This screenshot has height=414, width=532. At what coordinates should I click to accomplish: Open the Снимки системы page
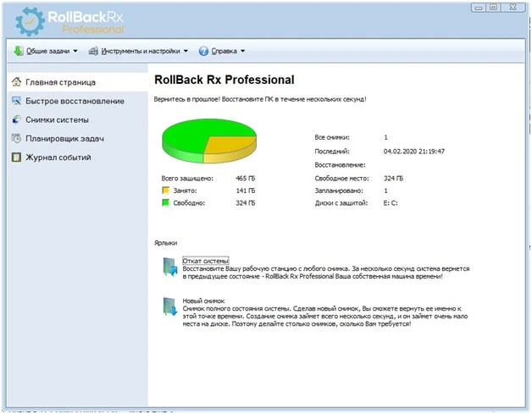(77, 119)
